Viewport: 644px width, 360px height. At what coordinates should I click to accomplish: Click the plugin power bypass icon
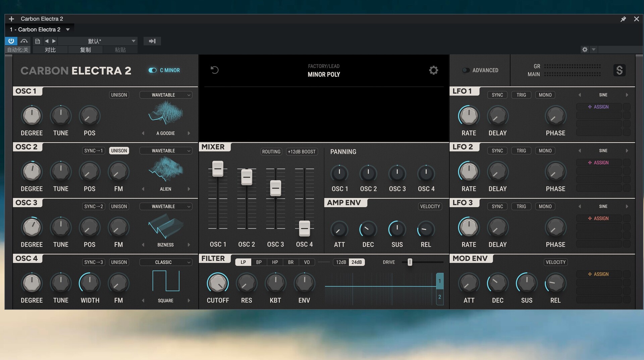pos(11,41)
